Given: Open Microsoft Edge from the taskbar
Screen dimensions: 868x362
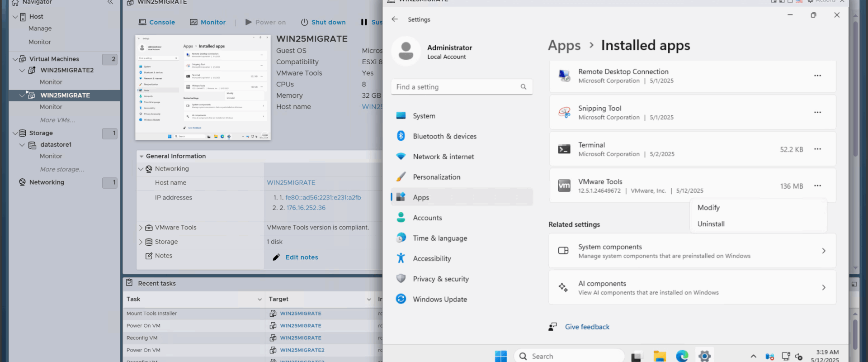Looking at the screenshot, I should 682,357.
